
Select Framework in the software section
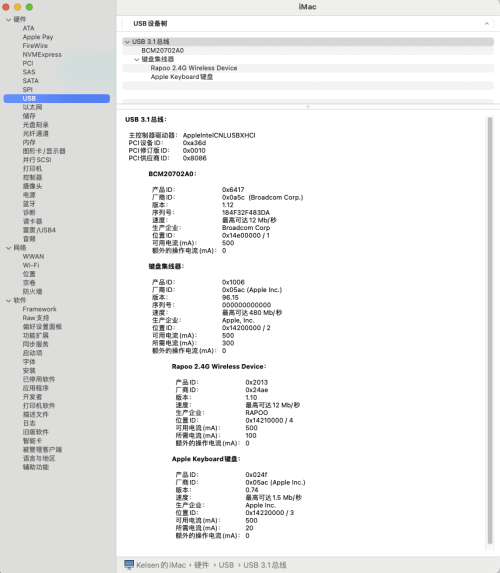pos(39,310)
